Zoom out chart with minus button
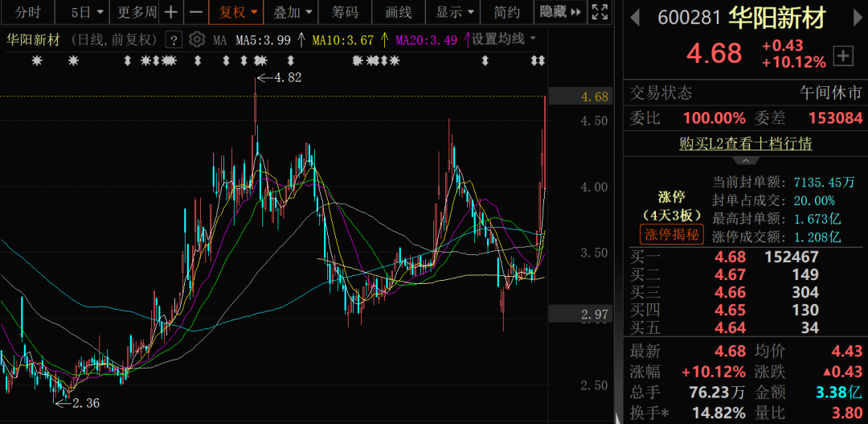The height and width of the screenshot is (424, 868). pyautogui.click(x=196, y=12)
